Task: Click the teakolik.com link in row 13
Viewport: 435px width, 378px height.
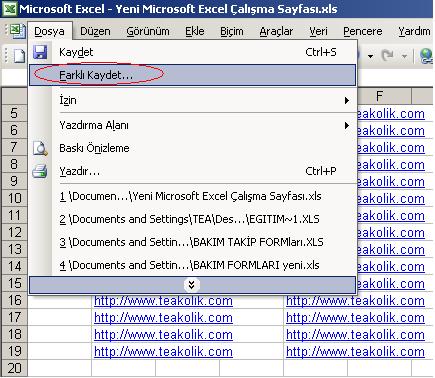Action: pyautogui.click(x=391, y=250)
